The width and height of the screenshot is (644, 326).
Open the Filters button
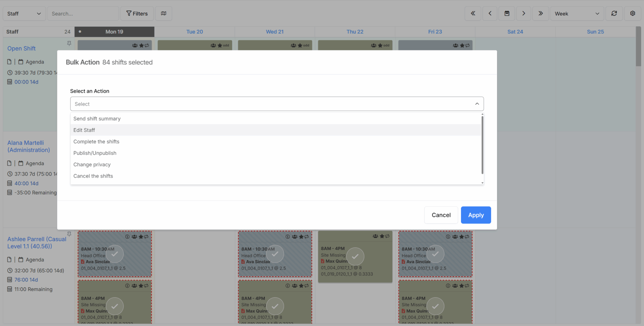click(x=137, y=14)
